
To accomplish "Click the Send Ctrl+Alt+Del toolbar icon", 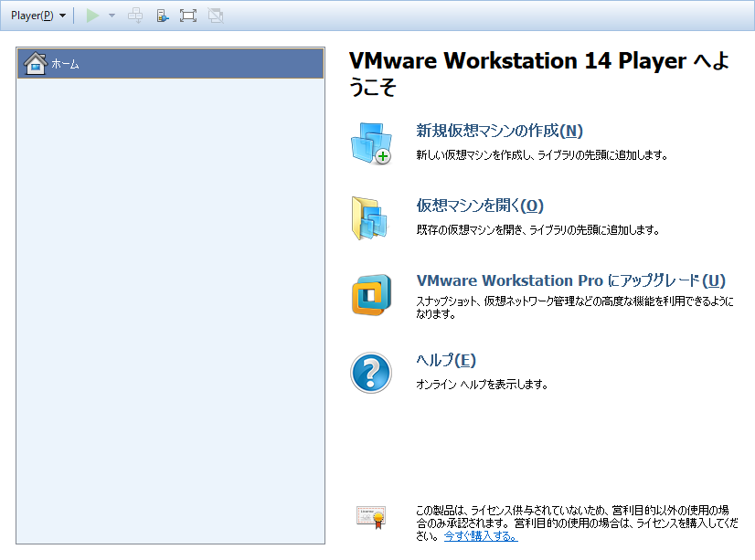I will coord(135,16).
